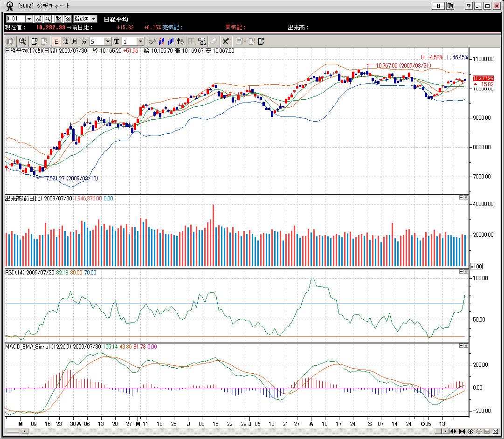Click the zoom in plus circle icon
The width and height of the screenshot is (504, 439).
click(x=470, y=432)
